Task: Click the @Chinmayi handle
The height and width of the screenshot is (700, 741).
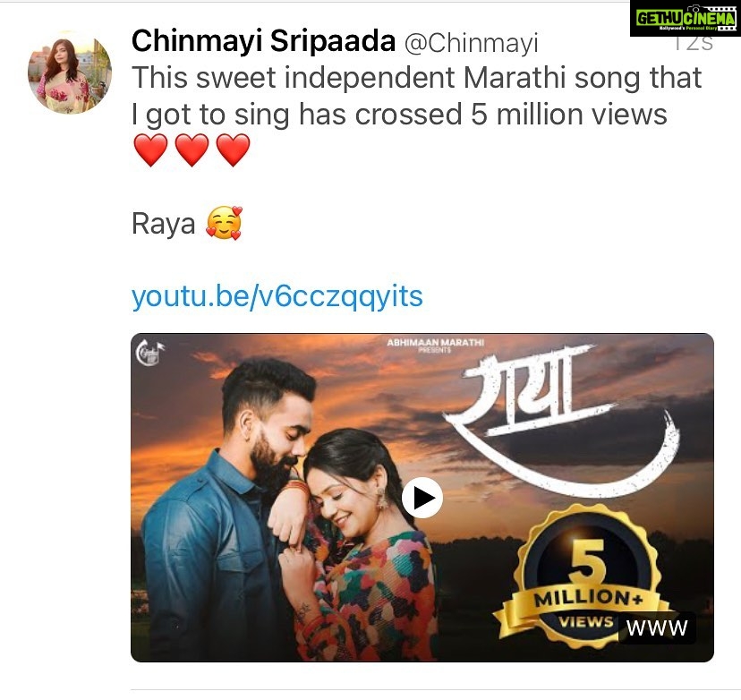Action: [x=471, y=43]
